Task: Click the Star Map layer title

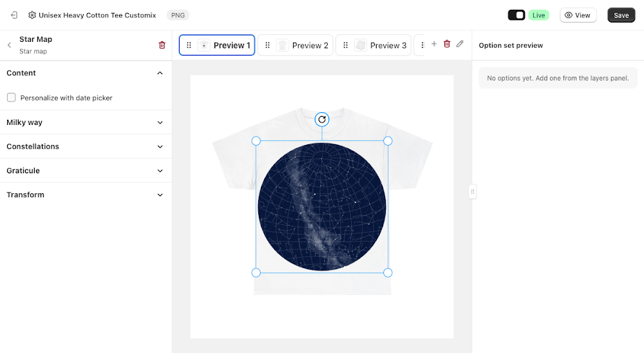Action: (x=35, y=39)
